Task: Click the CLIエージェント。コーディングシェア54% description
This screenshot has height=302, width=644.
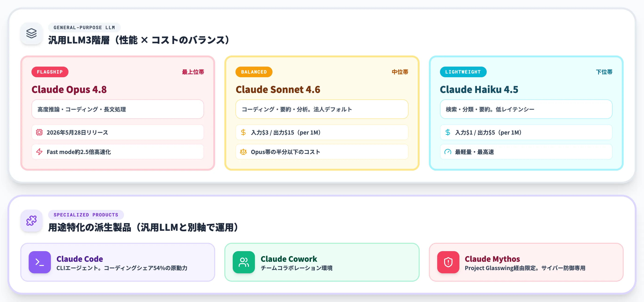Action: pyautogui.click(x=122, y=268)
